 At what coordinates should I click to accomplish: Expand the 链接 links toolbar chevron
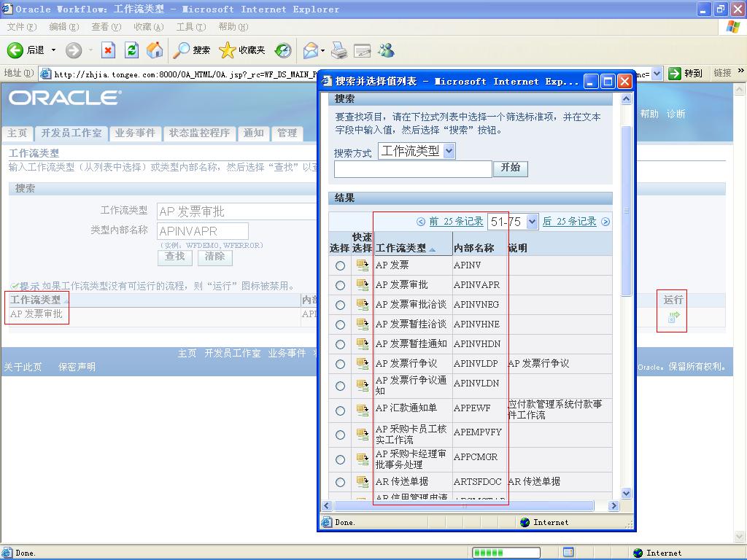pyautogui.click(x=741, y=71)
